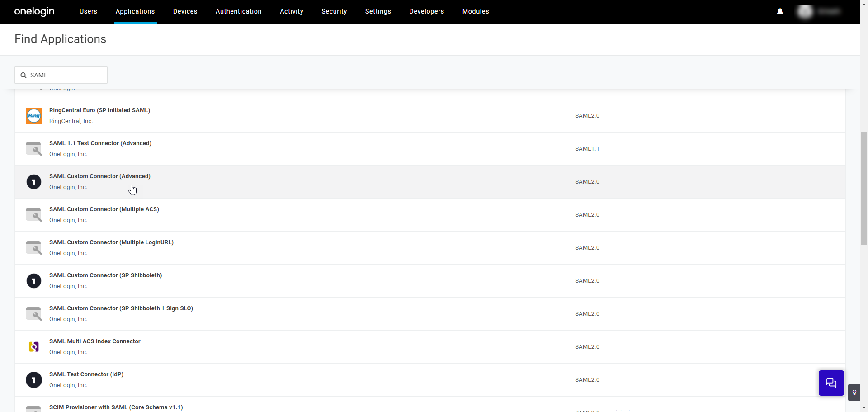868x412 pixels.
Task: Click the search magnifier icon
Action: click(24, 75)
